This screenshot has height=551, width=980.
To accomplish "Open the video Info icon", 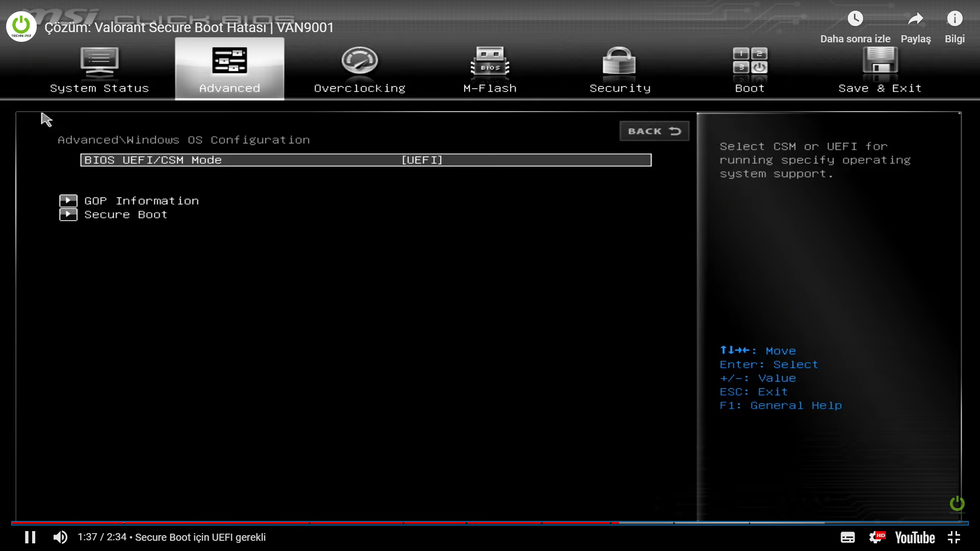I will pyautogui.click(x=954, y=19).
